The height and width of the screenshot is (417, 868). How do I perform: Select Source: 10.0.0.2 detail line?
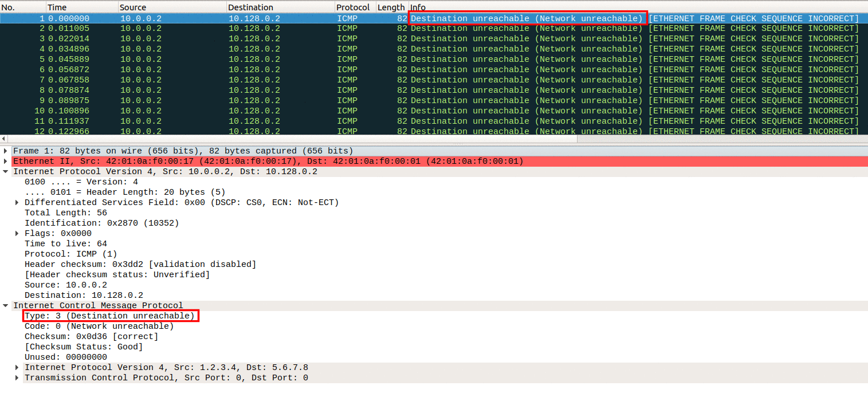click(66, 285)
